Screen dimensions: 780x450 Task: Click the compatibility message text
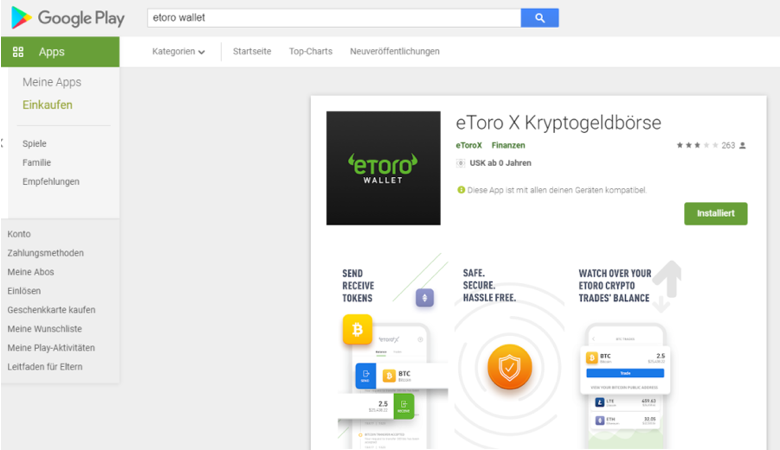(x=557, y=190)
